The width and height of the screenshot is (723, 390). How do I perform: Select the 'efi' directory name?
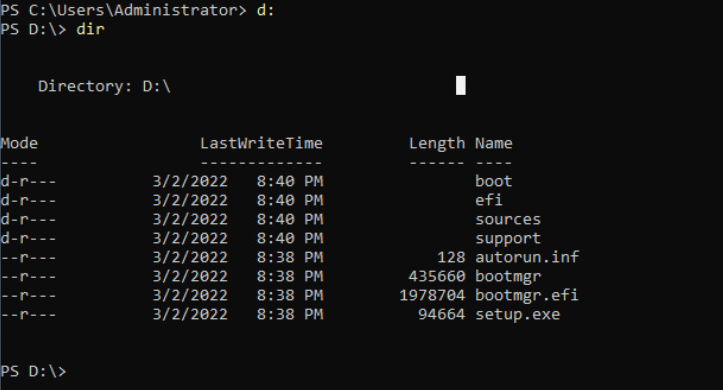[489, 200]
